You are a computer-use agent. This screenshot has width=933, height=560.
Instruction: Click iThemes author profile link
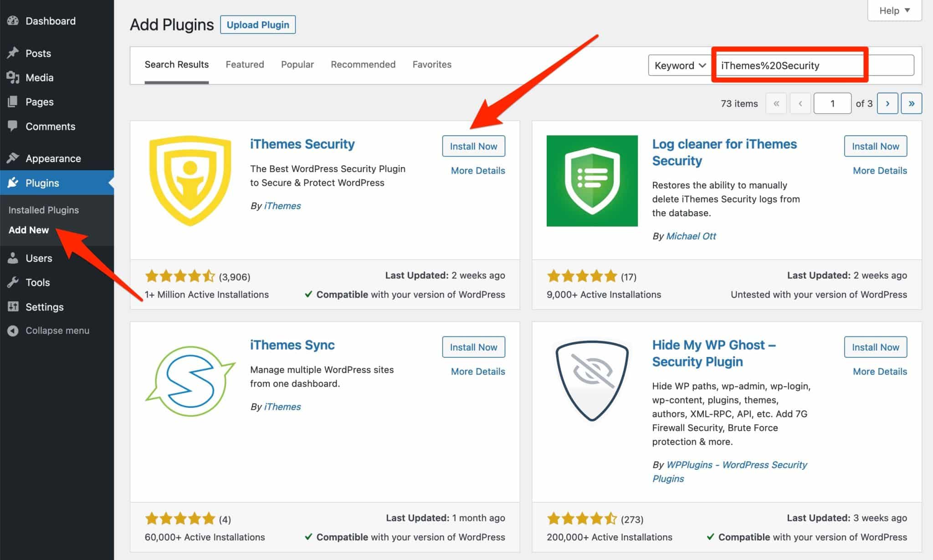(282, 205)
